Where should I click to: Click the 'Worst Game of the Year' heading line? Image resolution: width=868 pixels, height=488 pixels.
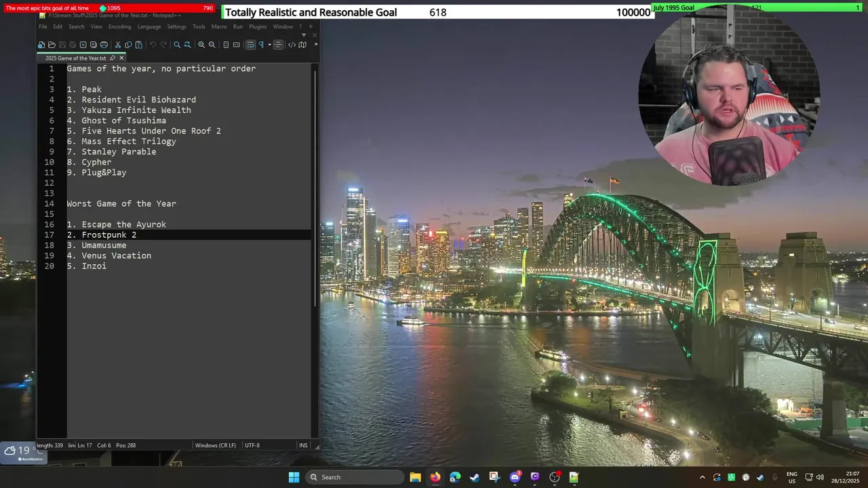click(121, 203)
